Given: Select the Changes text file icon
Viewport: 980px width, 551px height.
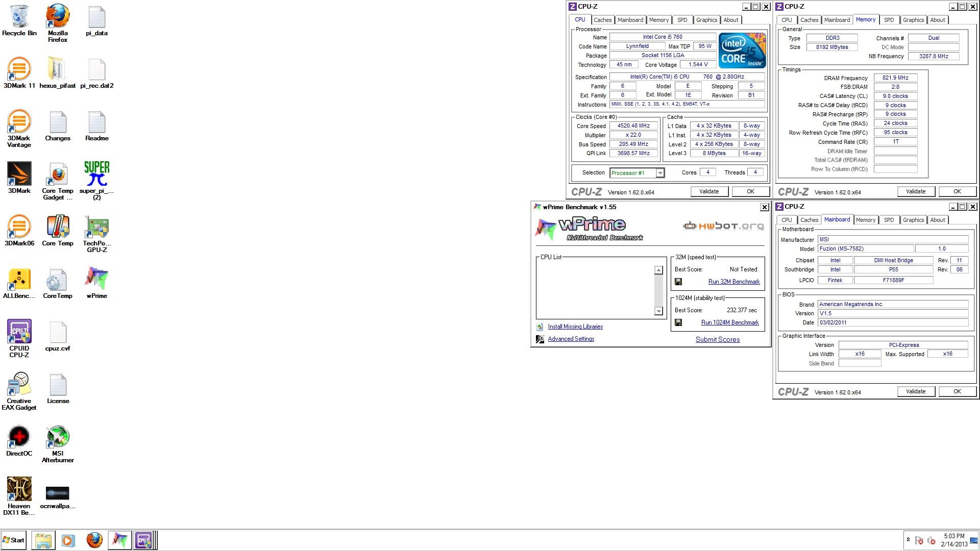Looking at the screenshot, I should point(58,126).
